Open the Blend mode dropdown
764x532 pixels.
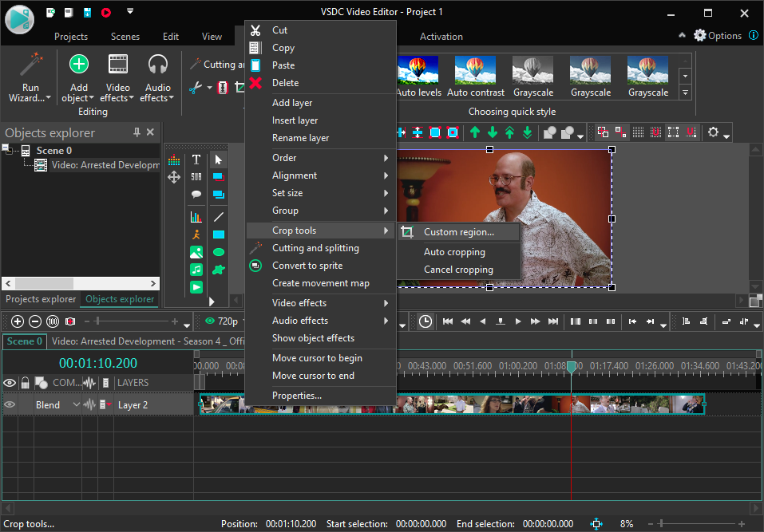click(x=57, y=405)
